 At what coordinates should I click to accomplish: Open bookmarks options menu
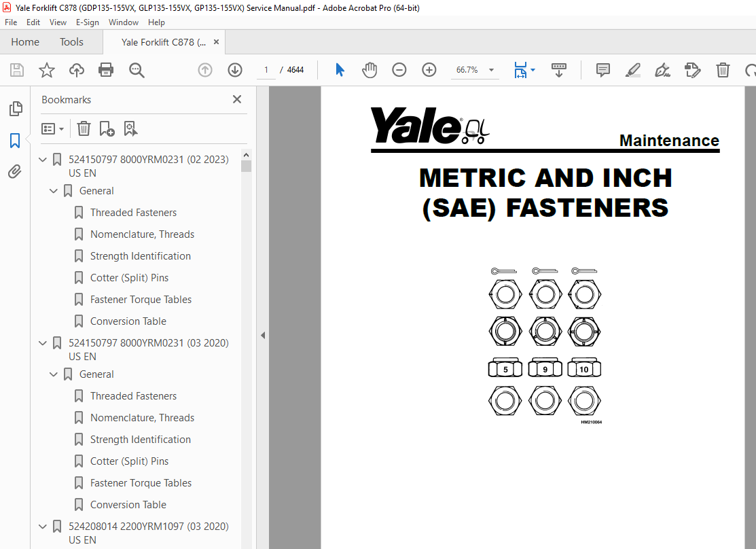pos(52,129)
